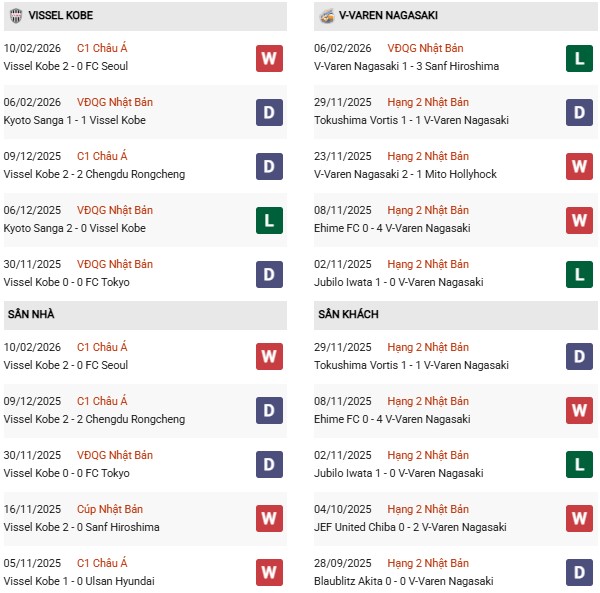Image resolution: width=600 pixels, height=593 pixels.
Task: Open the SÂN NHÀ section header
Action: (31, 314)
